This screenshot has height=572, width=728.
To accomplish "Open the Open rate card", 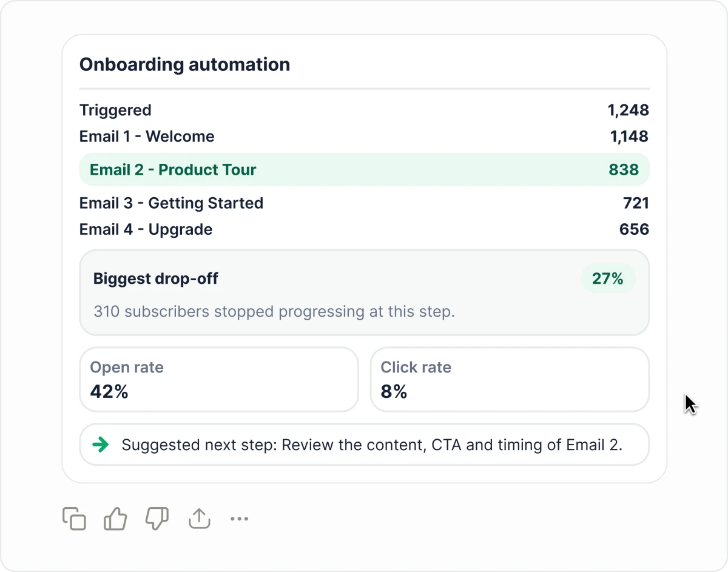I will pos(219,380).
